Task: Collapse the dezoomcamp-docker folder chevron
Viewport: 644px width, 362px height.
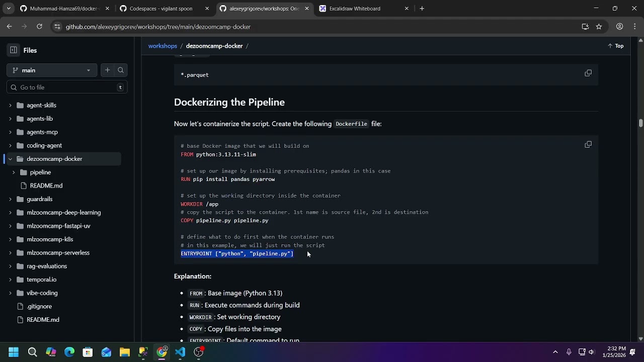Action: (x=10, y=159)
